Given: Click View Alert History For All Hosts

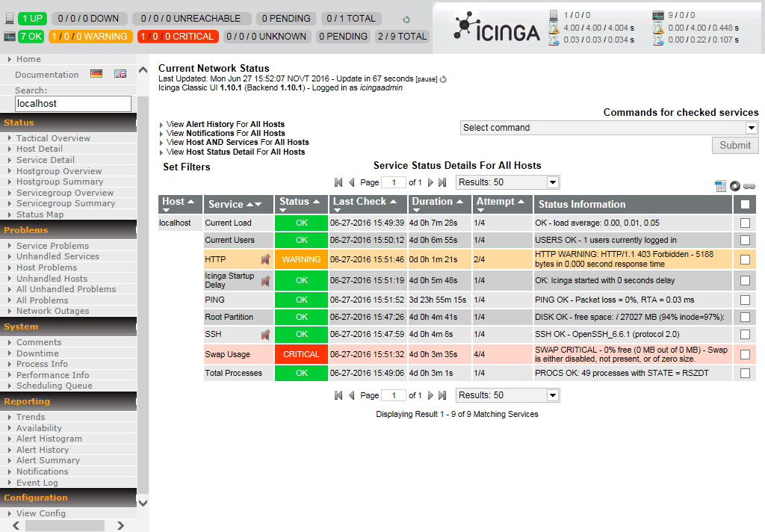Looking at the screenshot, I should [x=223, y=124].
